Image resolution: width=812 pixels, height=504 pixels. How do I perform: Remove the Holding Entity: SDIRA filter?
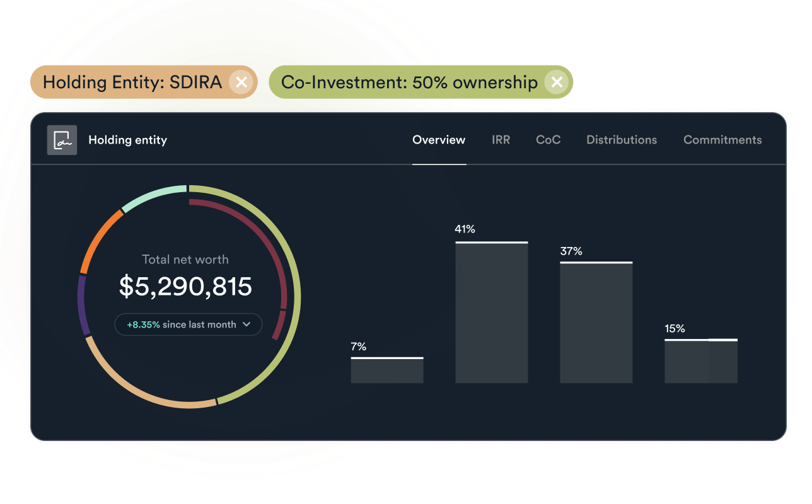pyautogui.click(x=241, y=83)
